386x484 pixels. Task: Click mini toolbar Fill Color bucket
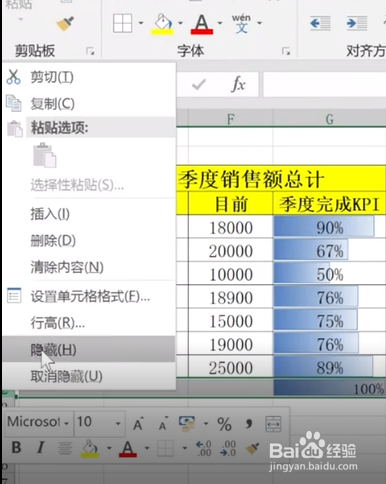point(90,448)
